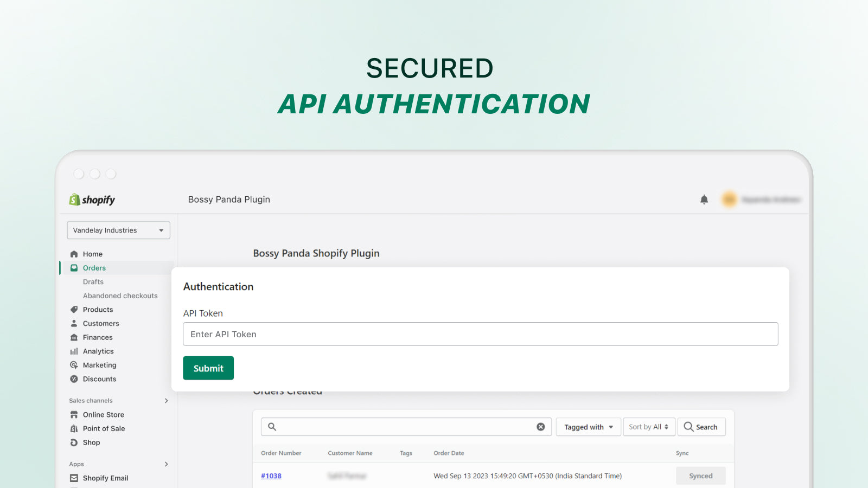Focus the Enter API Token field
Screen dimensions: 868x488
pyautogui.click(x=481, y=334)
